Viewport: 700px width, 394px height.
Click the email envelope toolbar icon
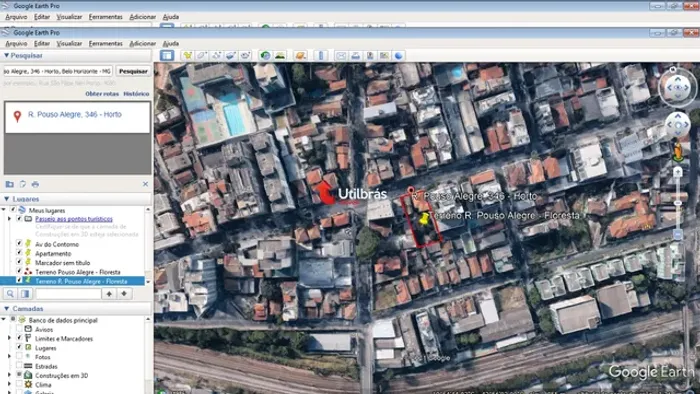[x=341, y=55]
